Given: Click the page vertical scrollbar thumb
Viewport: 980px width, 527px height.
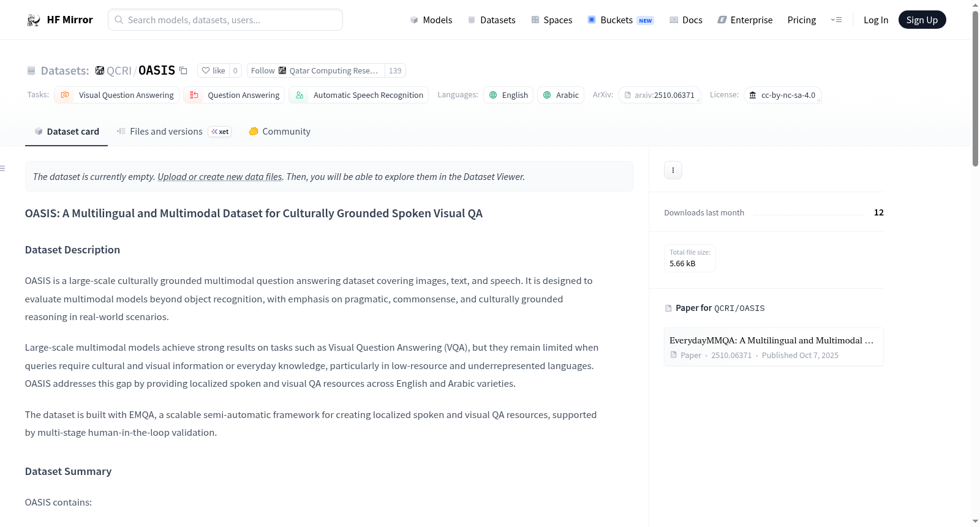Looking at the screenshot, I should point(976,89).
